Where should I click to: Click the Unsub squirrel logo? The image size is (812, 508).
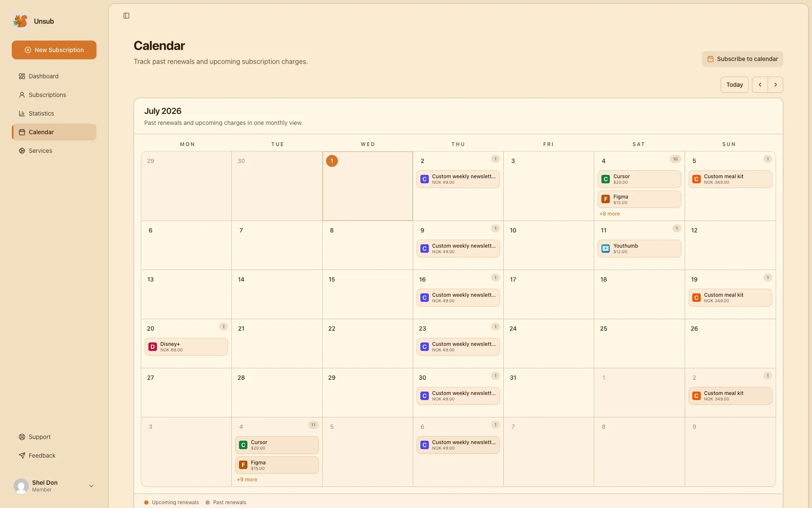pos(20,21)
